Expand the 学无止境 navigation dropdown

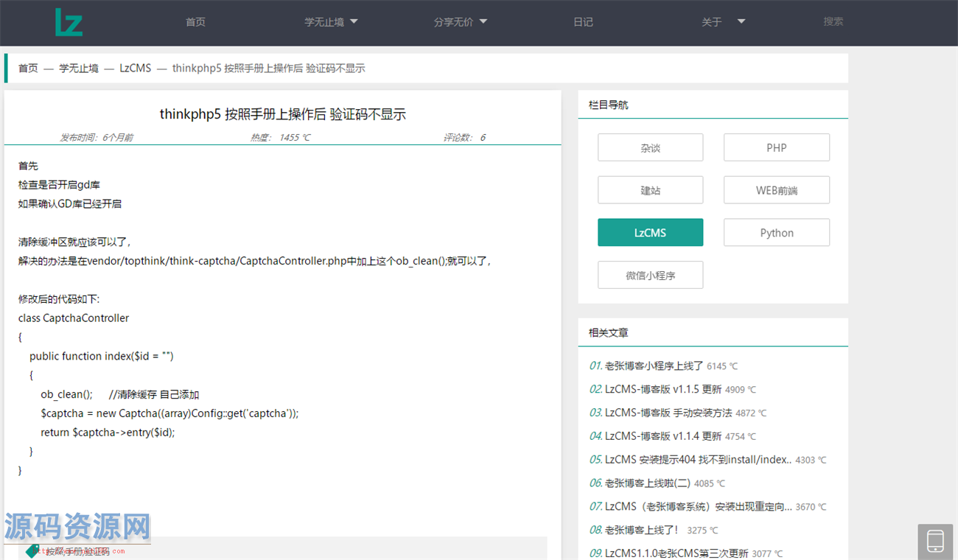tap(330, 22)
